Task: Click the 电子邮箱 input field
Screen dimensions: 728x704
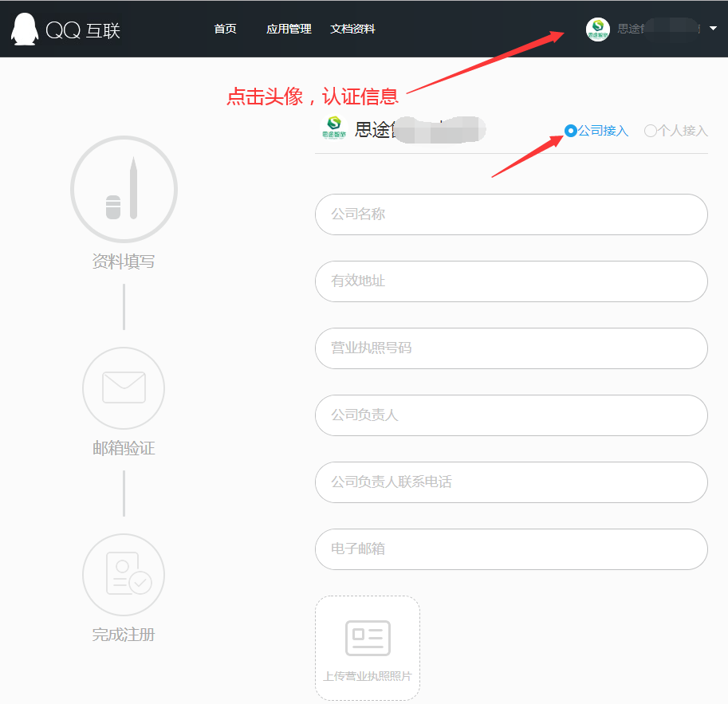Action: click(x=511, y=549)
